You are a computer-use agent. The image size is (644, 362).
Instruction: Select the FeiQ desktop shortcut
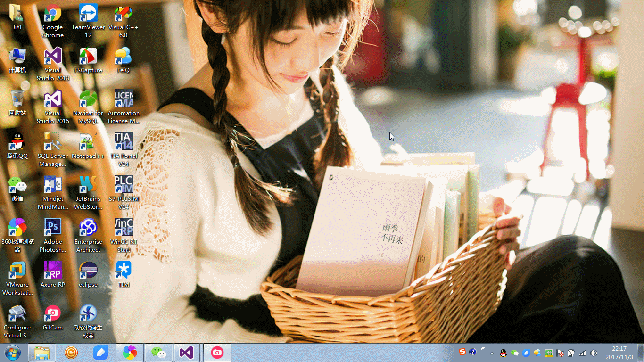[124, 60]
